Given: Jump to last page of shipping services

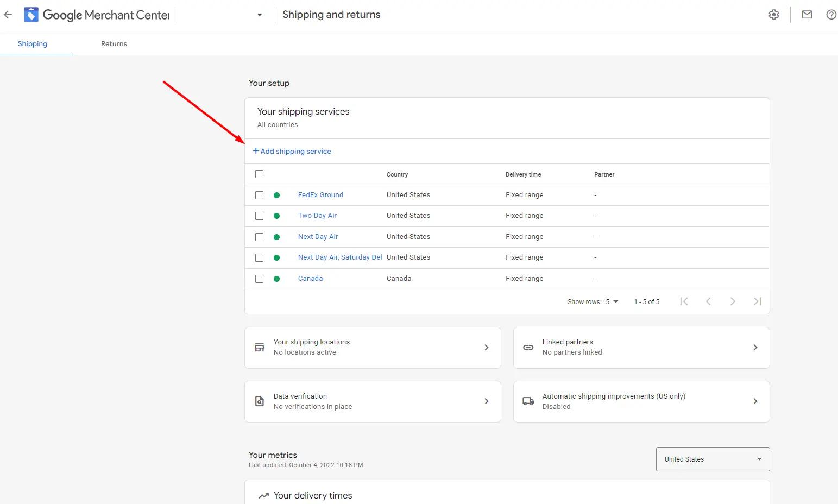Looking at the screenshot, I should pos(758,301).
